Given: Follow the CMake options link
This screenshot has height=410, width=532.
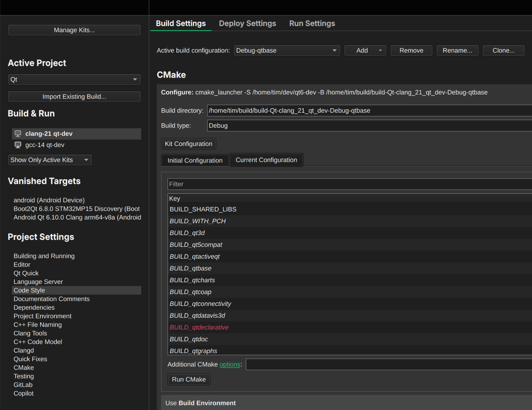Looking at the screenshot, I should [230, 365].
